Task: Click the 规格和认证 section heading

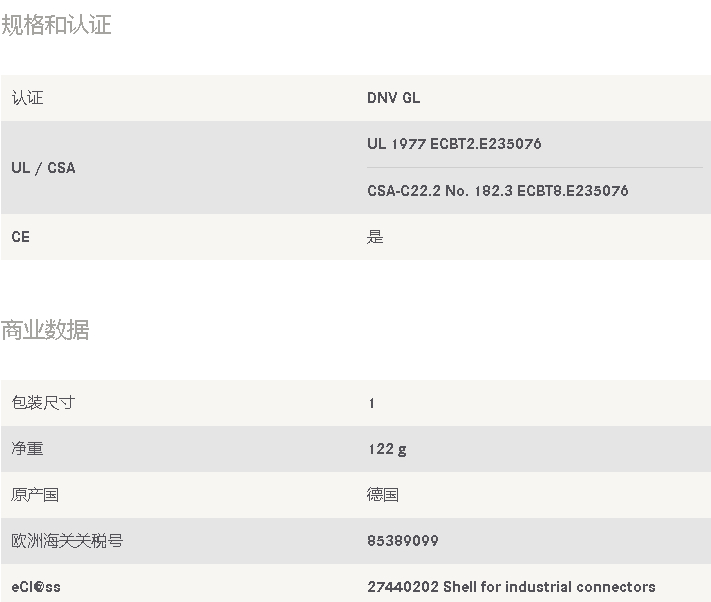Action: pyautogui.click(x=56, y=25)
